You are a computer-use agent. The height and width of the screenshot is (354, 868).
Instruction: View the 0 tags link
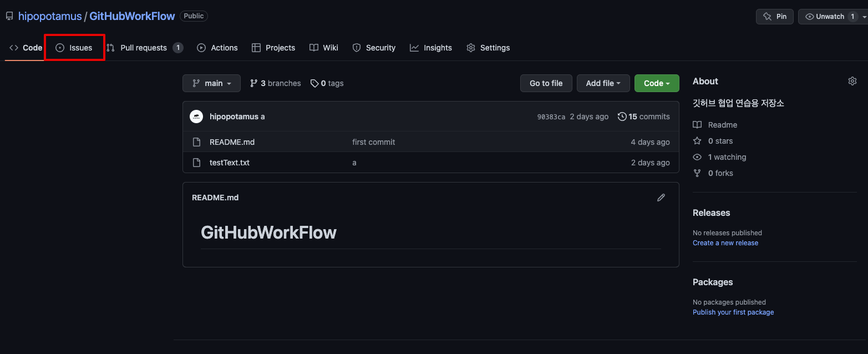point(327,83)
